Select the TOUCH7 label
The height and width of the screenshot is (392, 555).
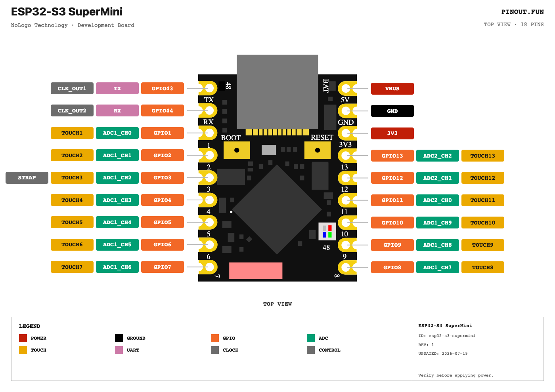click(72, 267)
